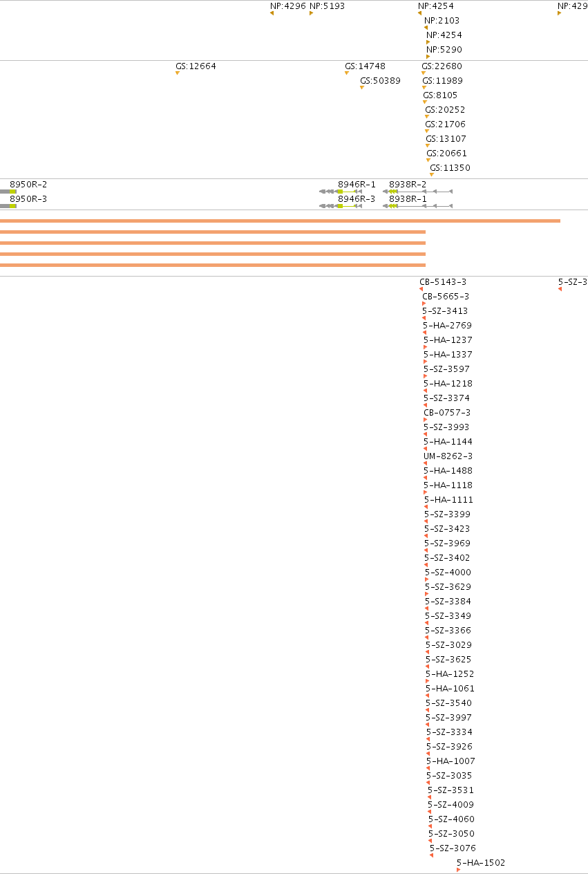Choose the GS:22680 feature

(442, 66)
